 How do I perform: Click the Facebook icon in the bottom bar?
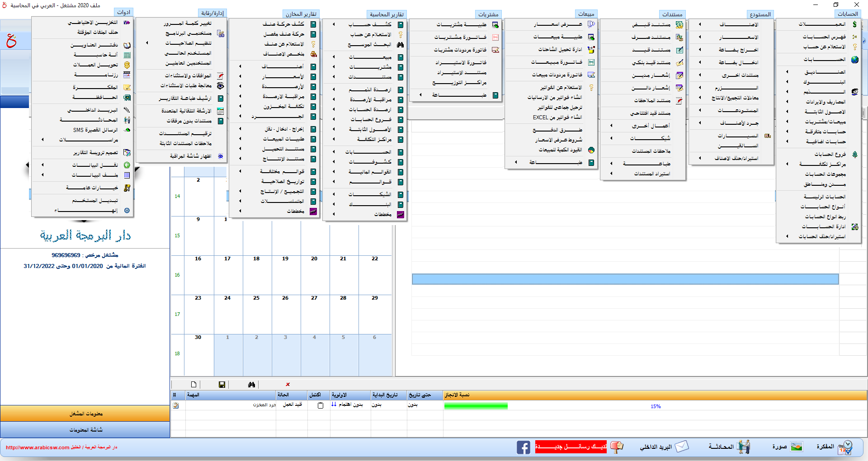coord(523,447)
